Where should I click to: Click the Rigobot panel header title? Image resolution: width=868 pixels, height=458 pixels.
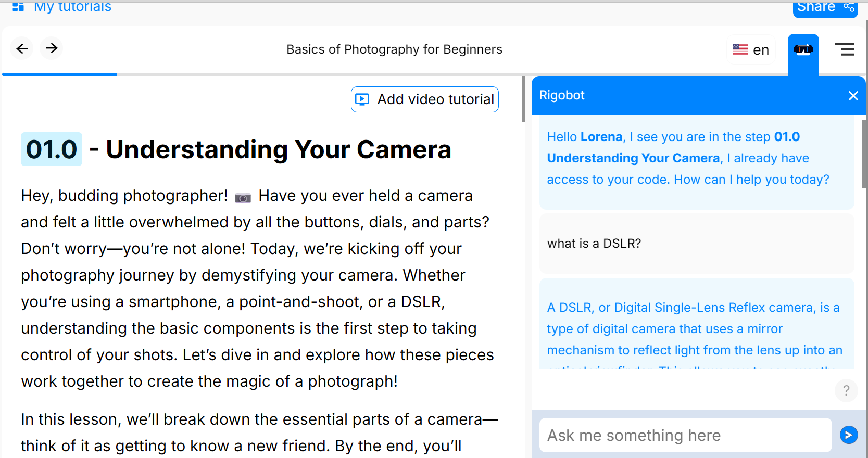point(562,95)
